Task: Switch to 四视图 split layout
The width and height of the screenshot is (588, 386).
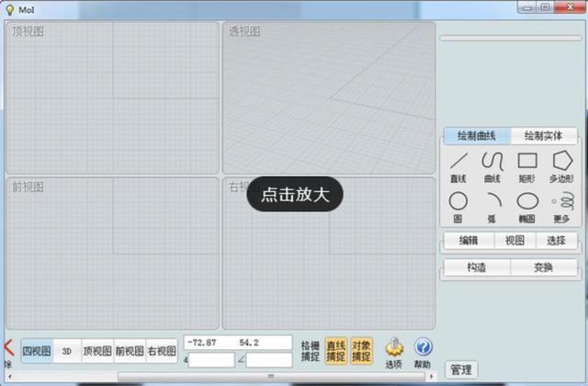Action: tap(37, 351)
